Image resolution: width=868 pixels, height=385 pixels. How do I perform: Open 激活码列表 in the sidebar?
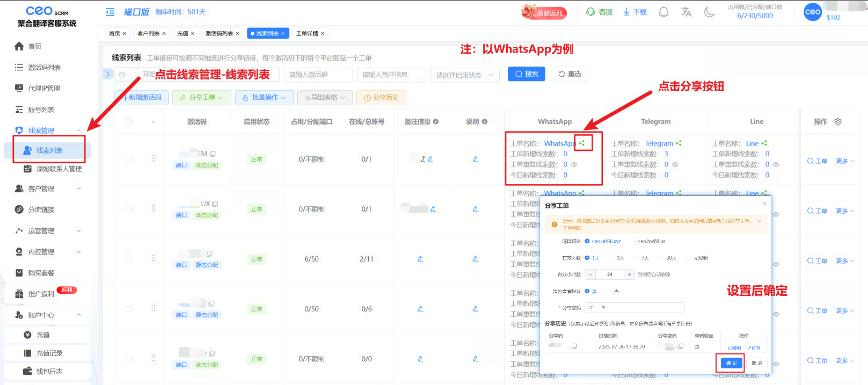pyautogui.click(x=45, y=68)
